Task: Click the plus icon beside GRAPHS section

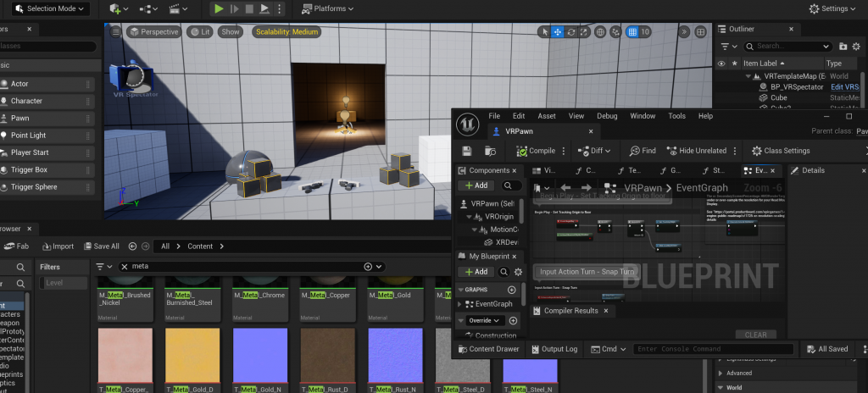Action: coord(512,290)
